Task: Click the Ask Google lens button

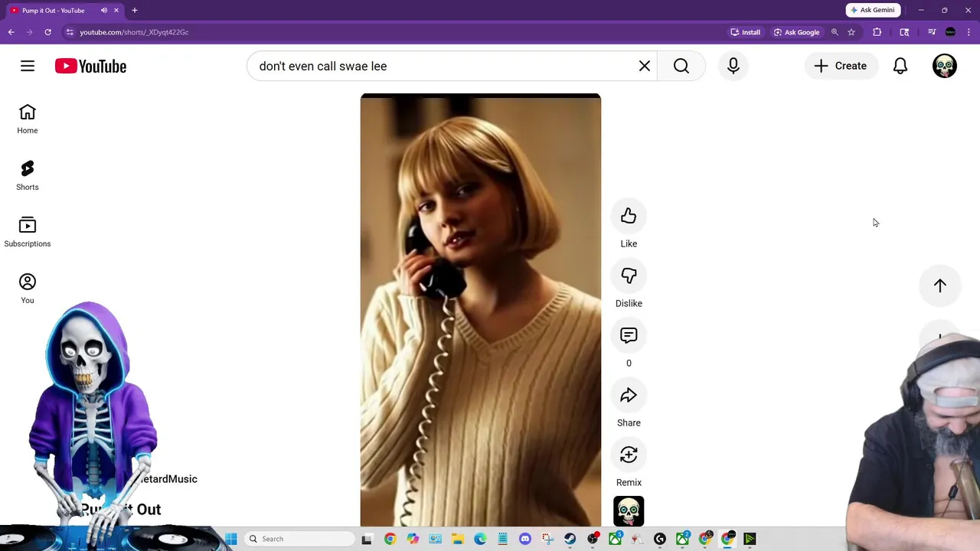Action: [x=796, y=32]
